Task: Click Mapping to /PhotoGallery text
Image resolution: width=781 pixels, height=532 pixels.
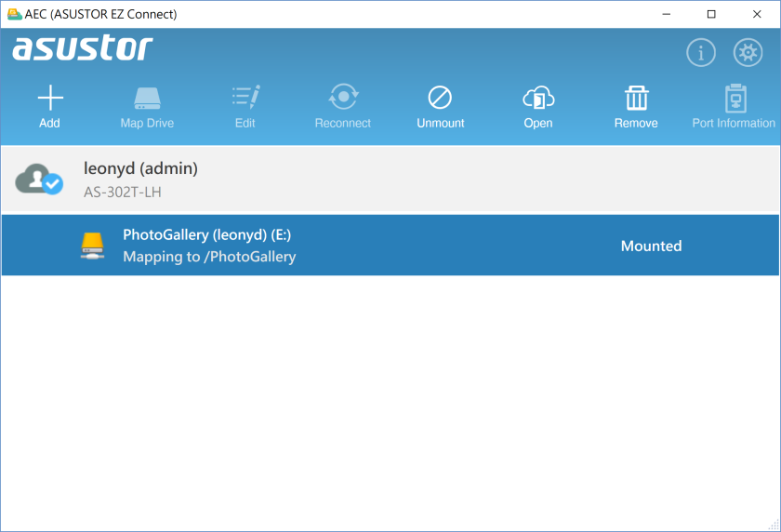Action: point(209,257)
